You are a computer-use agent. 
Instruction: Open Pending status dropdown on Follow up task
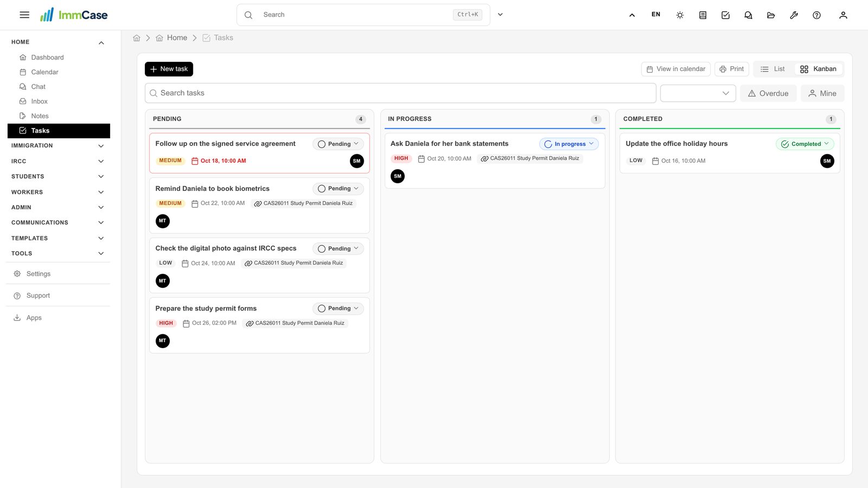[x=338, y=144]
